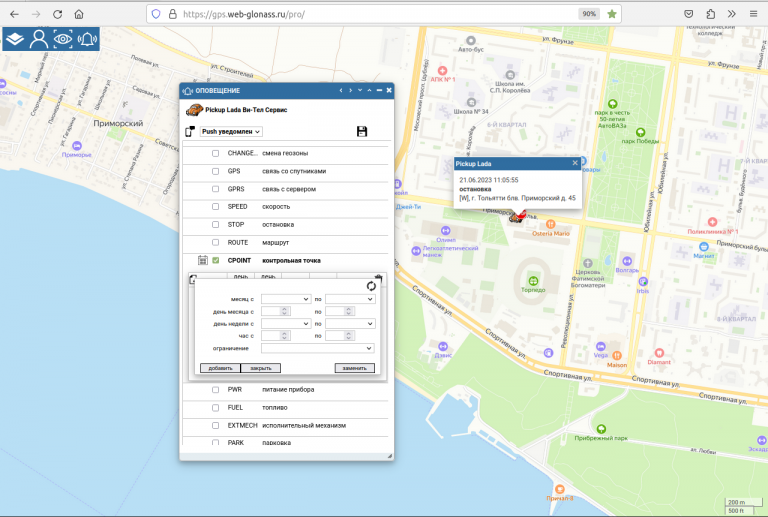768x517 pixels.
Task: Click the up chevron in ОПОВЕЩЕНИЕ header
Action: [369, 91]
